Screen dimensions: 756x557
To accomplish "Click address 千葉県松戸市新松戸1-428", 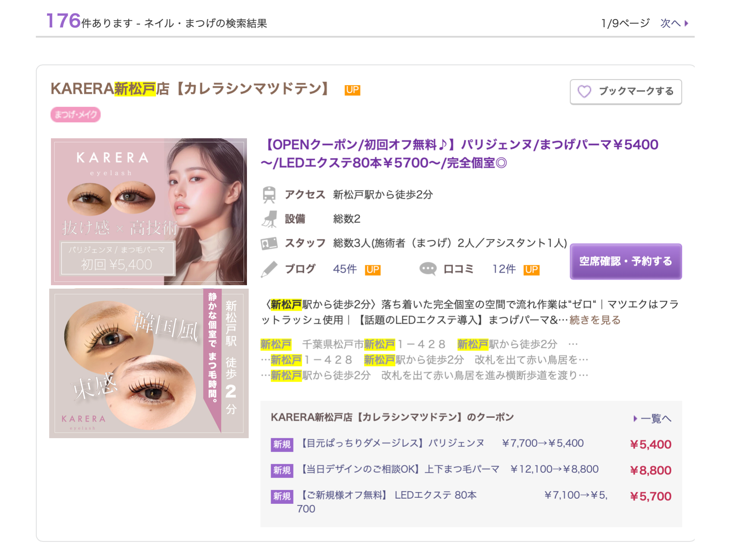I will coord(373,344).
